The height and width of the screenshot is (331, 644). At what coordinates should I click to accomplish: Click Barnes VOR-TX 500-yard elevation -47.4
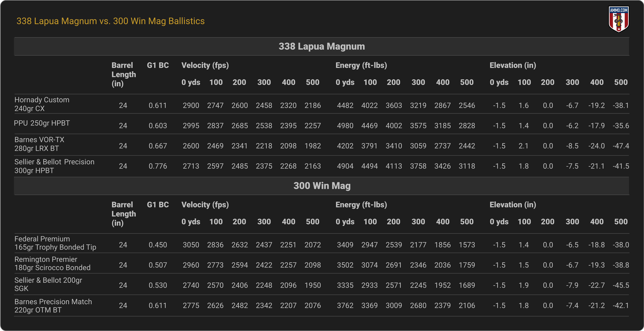click(x=621, y=146)
